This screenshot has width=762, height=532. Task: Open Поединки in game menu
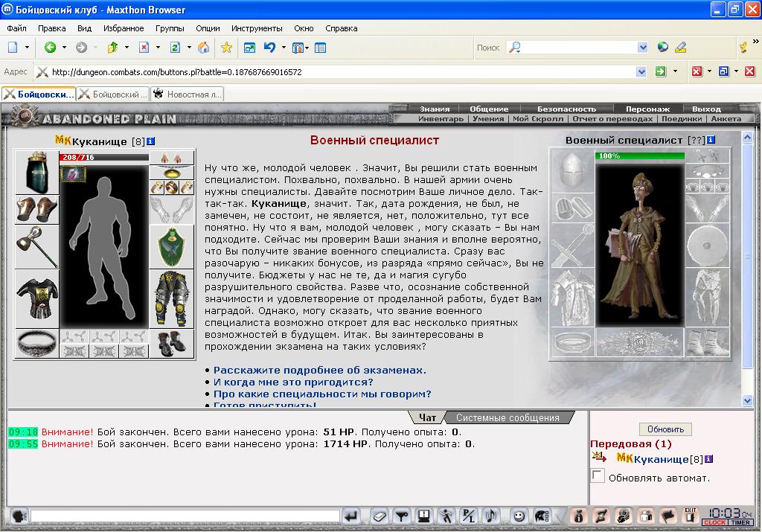[682, 118]
